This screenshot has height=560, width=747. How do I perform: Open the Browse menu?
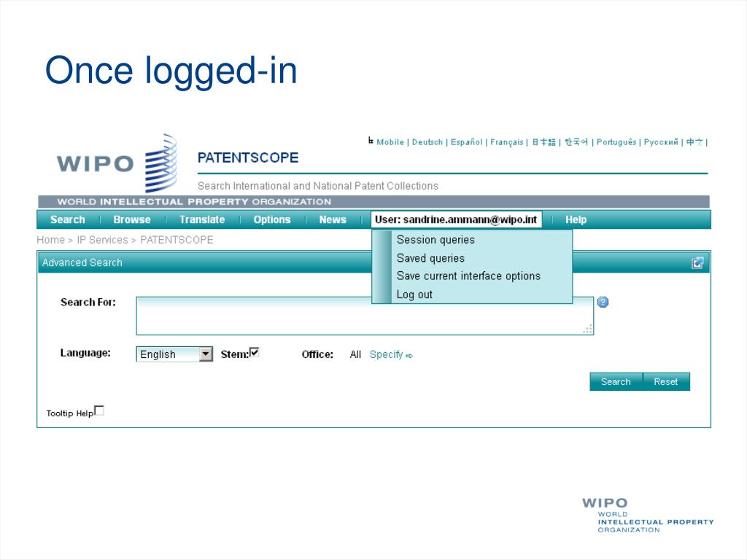pos(132,219)
